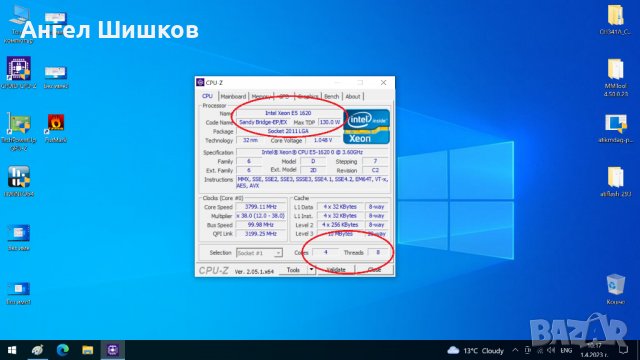Click the Cores count field showing 4

tap(326, 253)
